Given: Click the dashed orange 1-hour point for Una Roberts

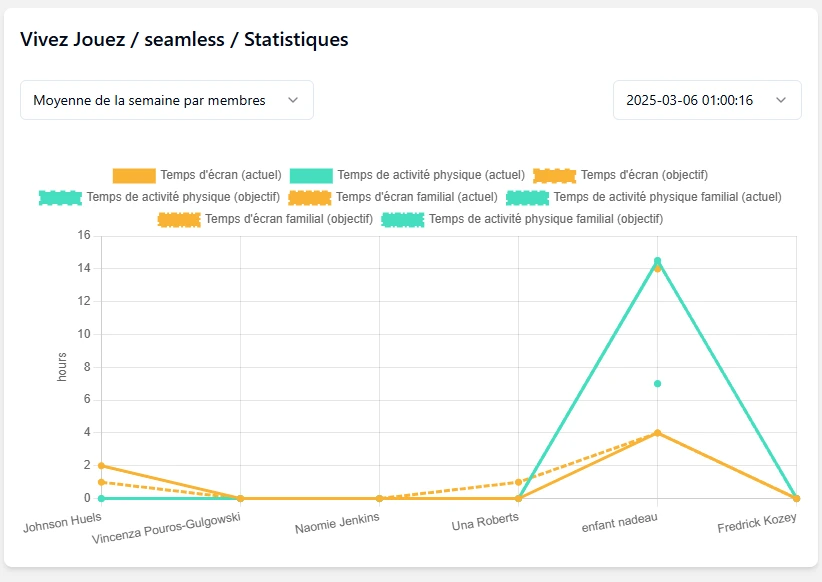Looking at the screenshot, I should click(x=518, y=482).
